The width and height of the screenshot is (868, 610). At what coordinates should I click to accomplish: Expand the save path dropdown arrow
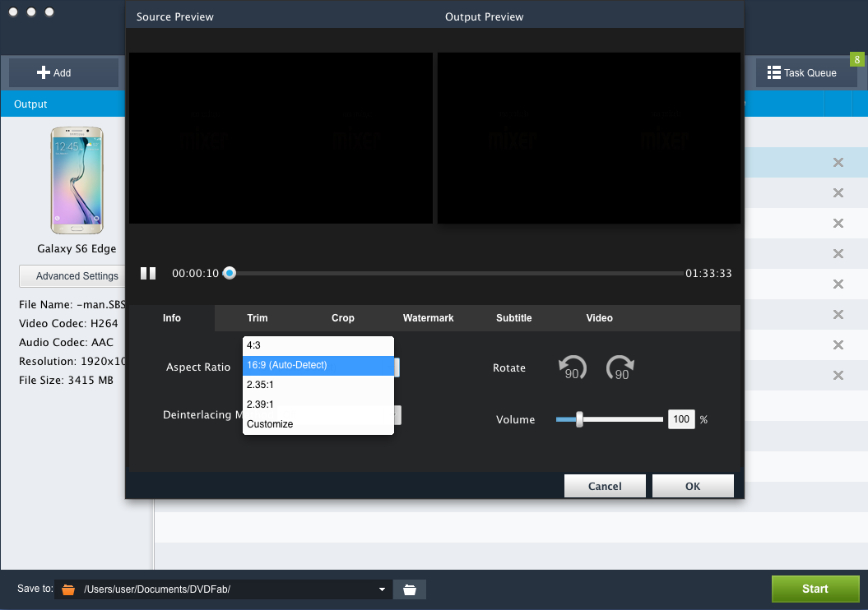[382, 589]
